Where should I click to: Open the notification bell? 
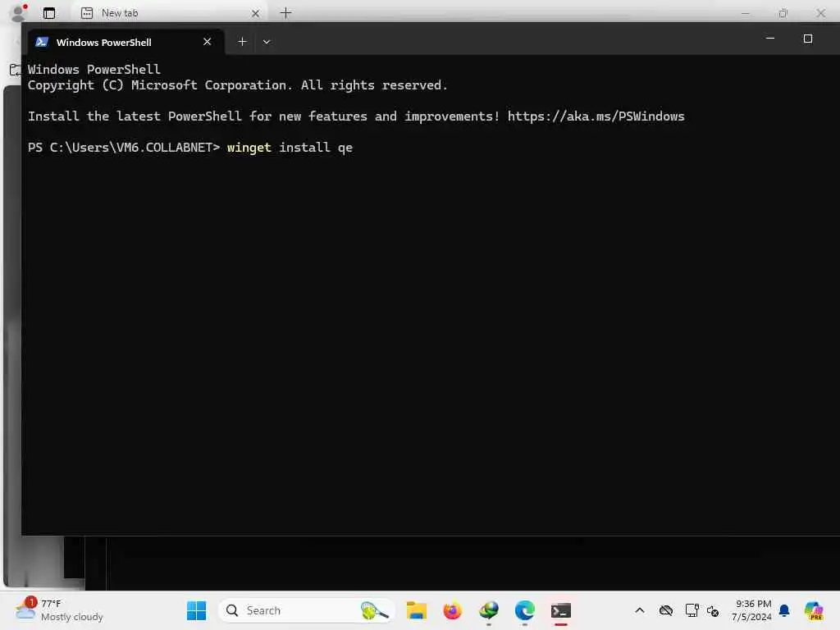[784, 610]
